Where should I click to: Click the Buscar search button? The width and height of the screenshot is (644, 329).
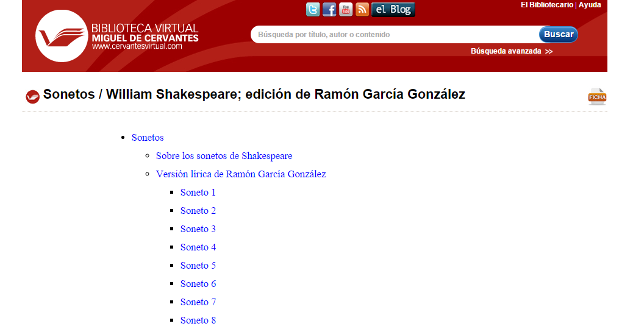tap(559, 35)
